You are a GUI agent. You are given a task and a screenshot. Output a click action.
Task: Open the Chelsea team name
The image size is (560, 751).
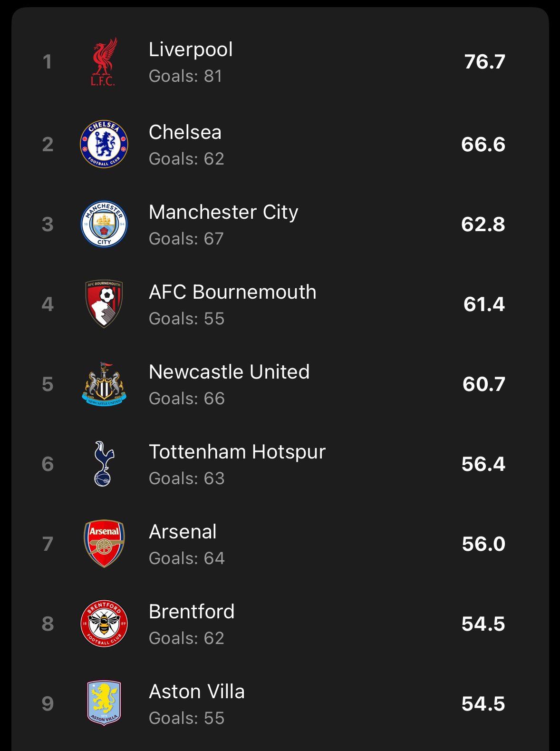tap(185, 132)
